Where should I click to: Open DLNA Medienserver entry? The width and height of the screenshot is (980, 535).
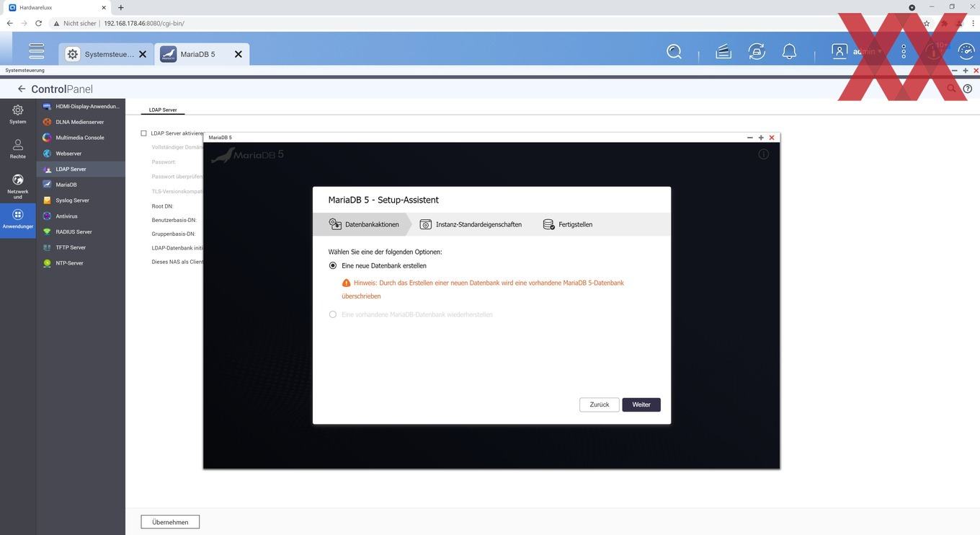click(x=81, y=122)
